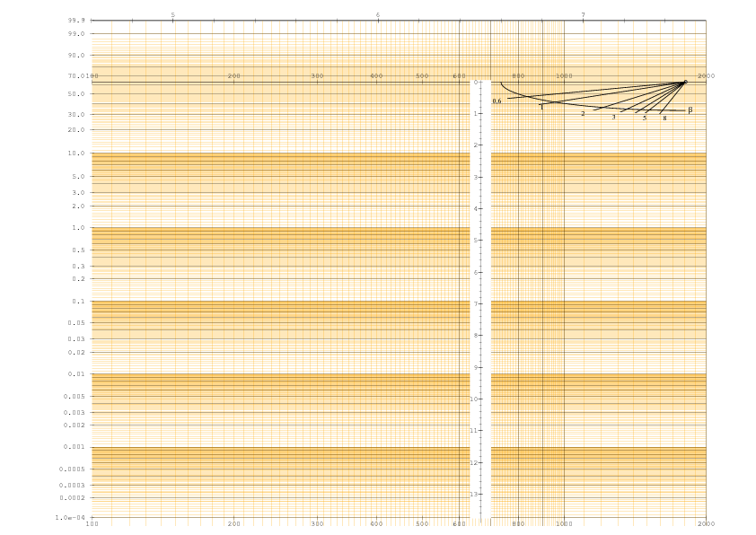The image size is (756, 535).
Task: Click the 50.0 label on the left axis
Action: [x=76, y=94]
